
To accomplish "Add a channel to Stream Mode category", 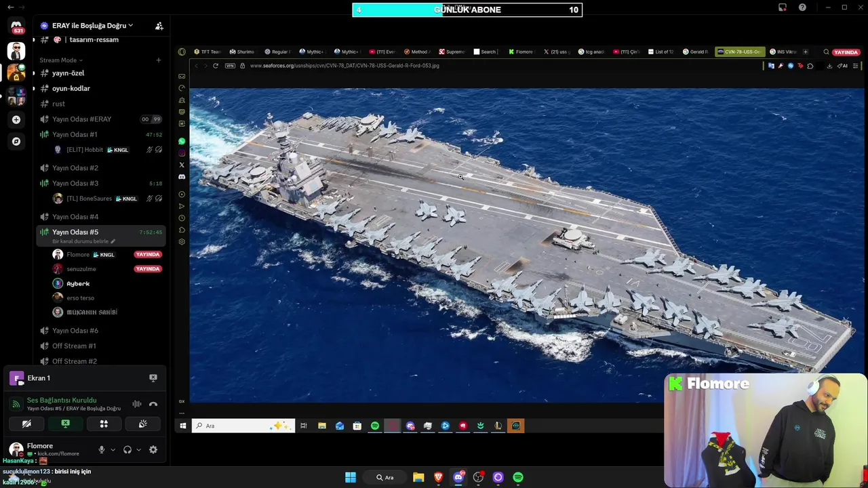I will point(159,60).
